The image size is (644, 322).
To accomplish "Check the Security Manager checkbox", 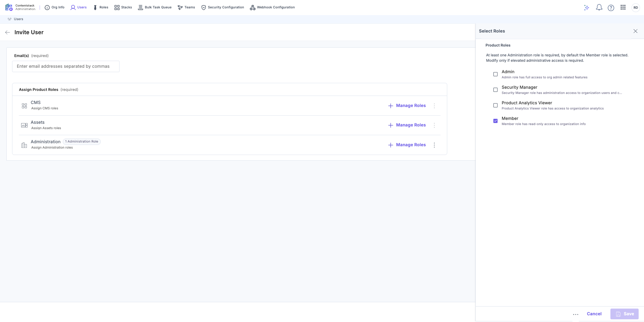I will 495,90.
